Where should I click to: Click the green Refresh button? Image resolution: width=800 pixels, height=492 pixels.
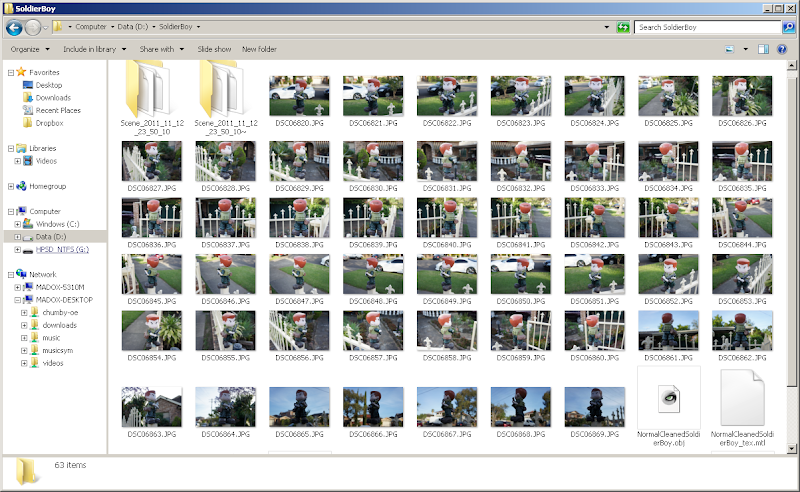tap(623, 28)
